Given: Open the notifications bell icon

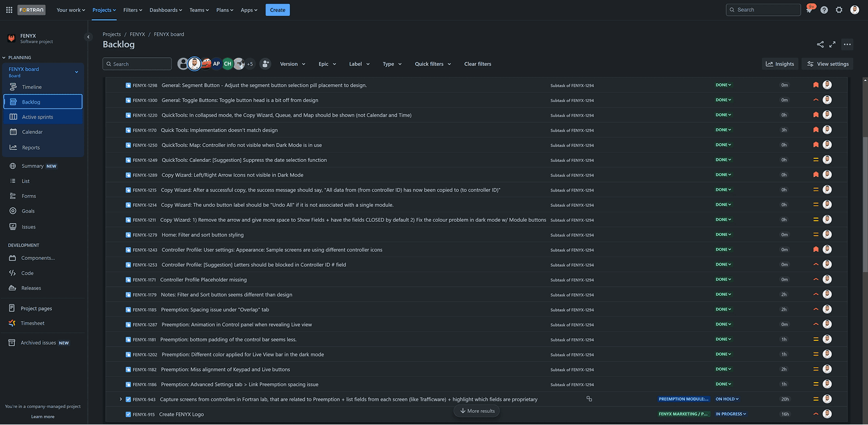Looking at the screenshot, I should point(809,10).
